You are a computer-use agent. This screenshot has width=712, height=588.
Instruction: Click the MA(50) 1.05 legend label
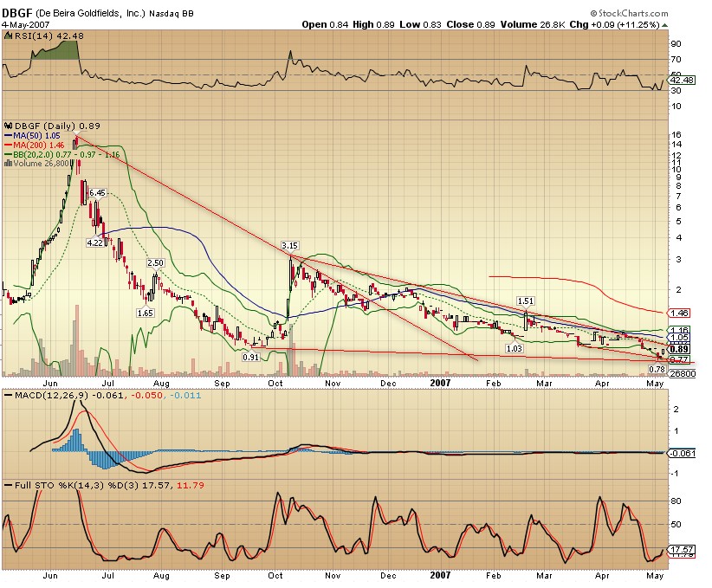coord(36,136)
